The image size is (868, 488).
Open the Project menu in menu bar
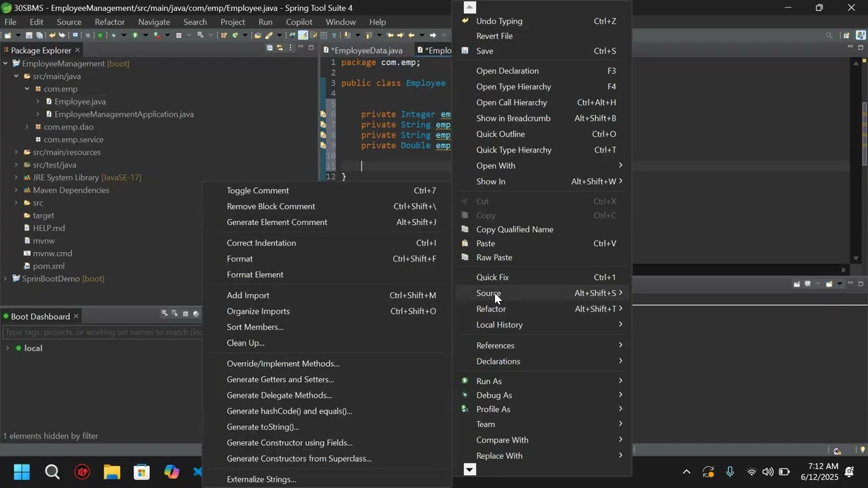[x=233, y=22]
